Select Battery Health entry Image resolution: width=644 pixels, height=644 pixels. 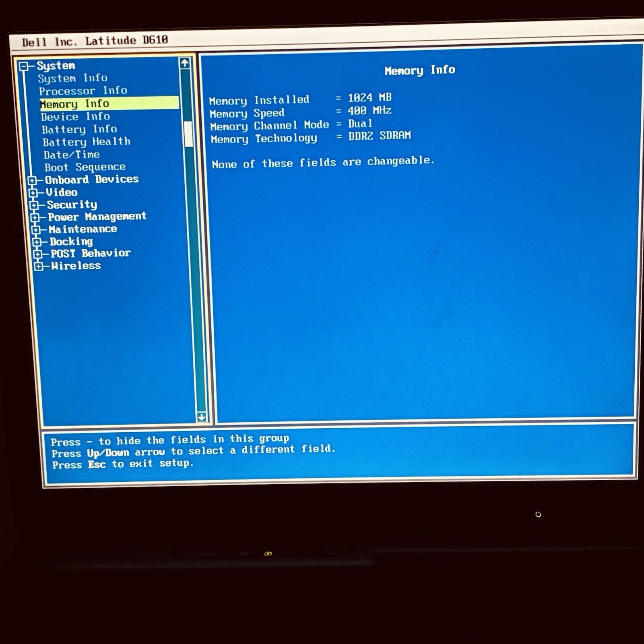pos(87,142)
